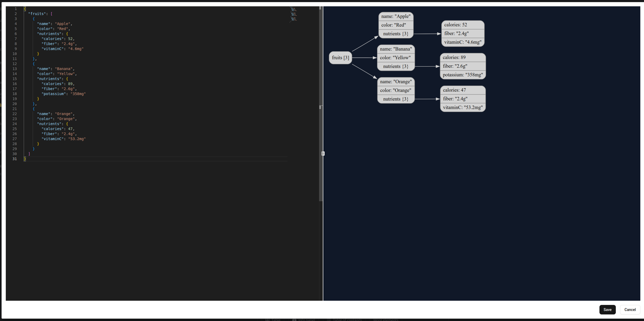
Task: Click the vitaminC: "53.2mg" graph row
Action: coord(463,107)
